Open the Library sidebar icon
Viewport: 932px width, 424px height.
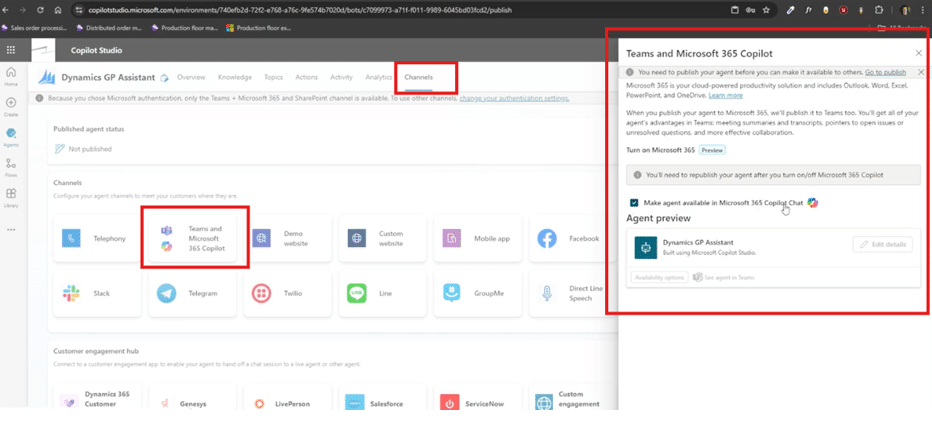[11, 197]
